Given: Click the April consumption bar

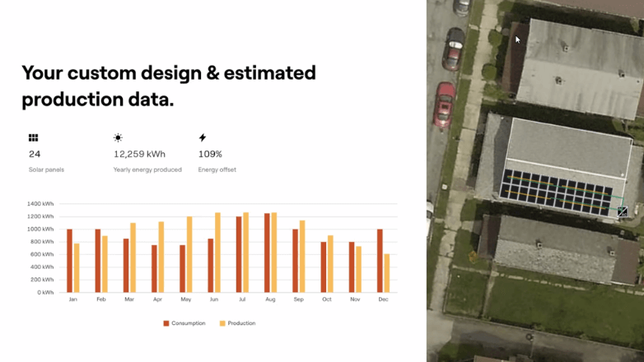Looking at the screenshot, I should 154,268.
